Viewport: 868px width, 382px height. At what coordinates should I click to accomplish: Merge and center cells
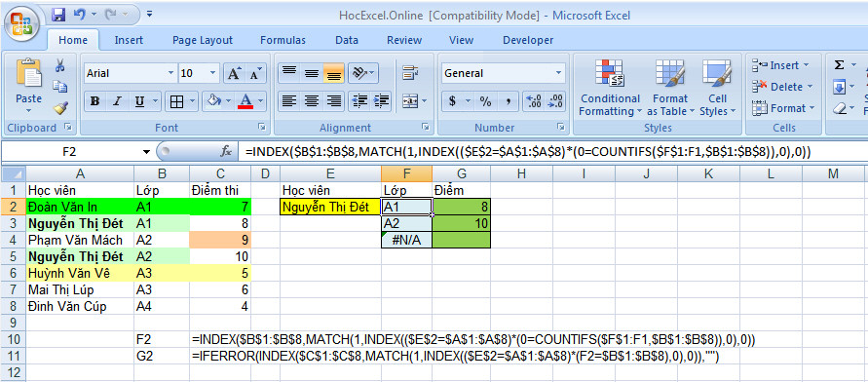tap(409, 101)
